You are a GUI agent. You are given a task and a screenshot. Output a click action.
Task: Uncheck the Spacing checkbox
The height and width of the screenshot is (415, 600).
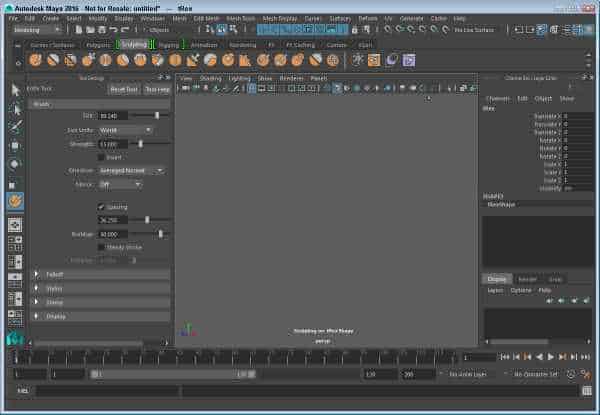pyautogui.click(x=101, y=206)
